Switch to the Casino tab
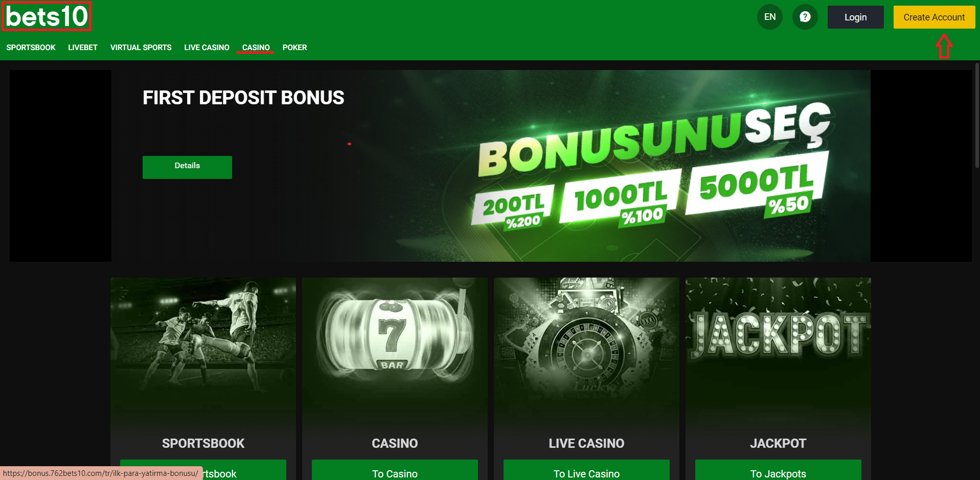 [x=256, y=48]
